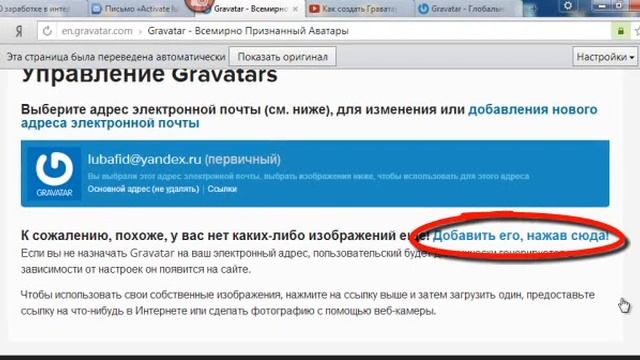
Task: Switch to the 'Письмо Activate' tab
Action: [139, 9]
